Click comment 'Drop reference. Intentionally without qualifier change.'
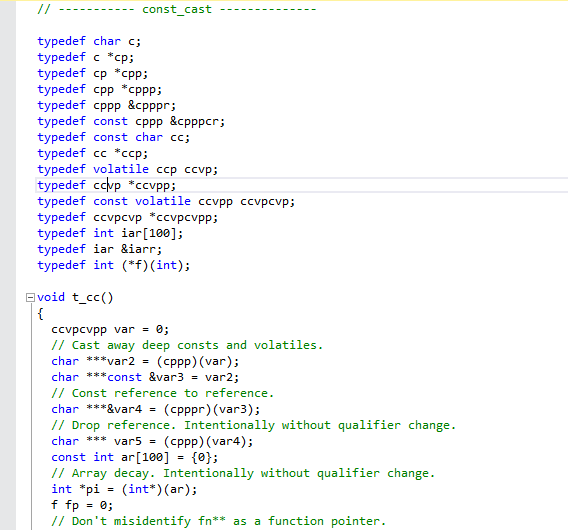This screenshot has width=568, height=530. 254,425
